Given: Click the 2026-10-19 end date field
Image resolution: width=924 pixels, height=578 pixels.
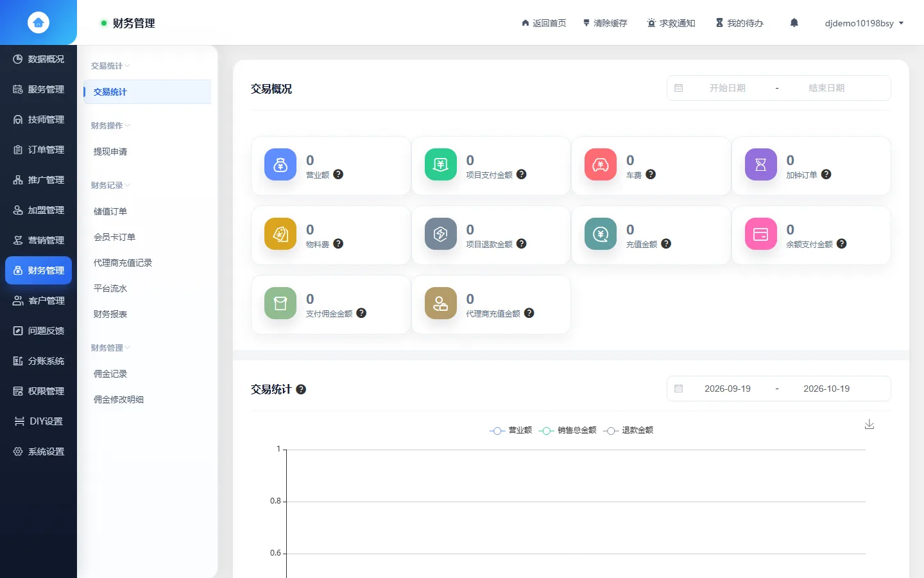Looking at the screenshot, I should [826, 389].
